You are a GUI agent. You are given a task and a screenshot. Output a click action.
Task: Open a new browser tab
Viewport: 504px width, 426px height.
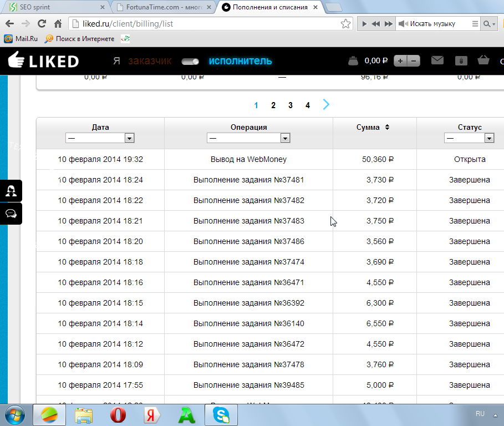pyautogui.click(x=334, y=7)
